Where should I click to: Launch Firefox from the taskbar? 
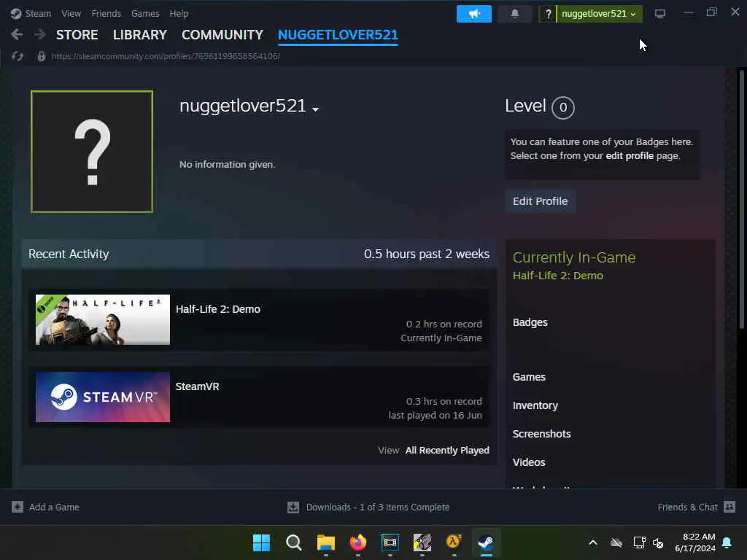358,542
